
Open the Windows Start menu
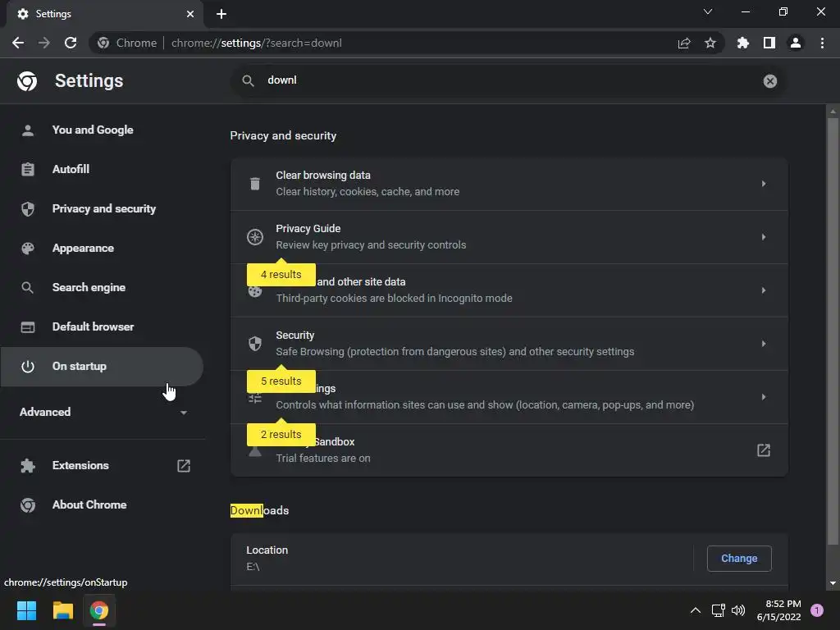pos(26,610)
